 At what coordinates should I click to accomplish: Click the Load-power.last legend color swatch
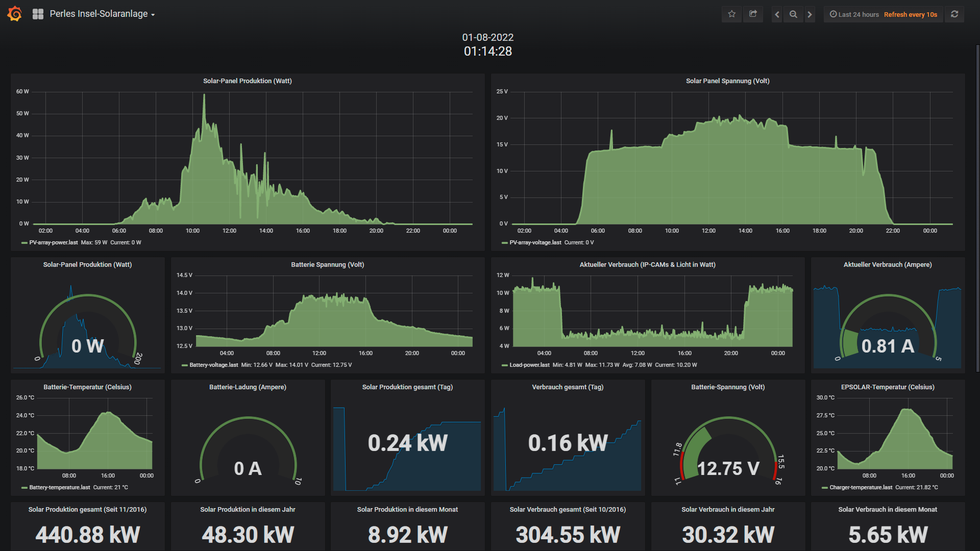[x=504, y=365]
